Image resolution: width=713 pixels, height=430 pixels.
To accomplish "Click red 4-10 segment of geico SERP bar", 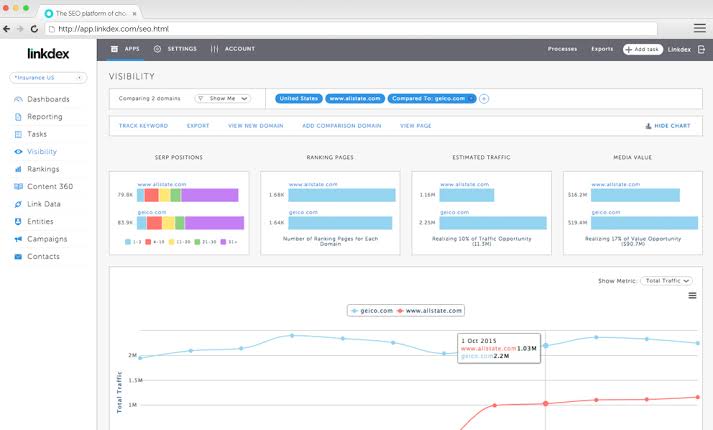I will tap(154, 223).
